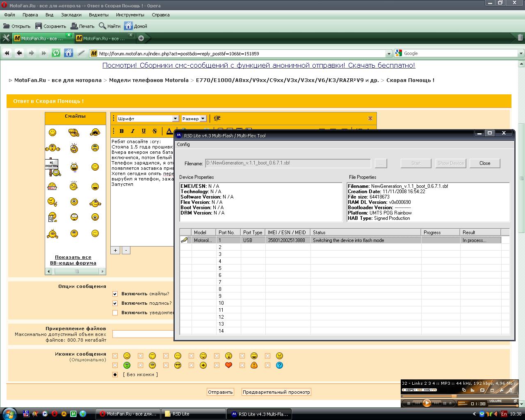Toggle Включить уведомление checkbox

[x=115, y=313]
